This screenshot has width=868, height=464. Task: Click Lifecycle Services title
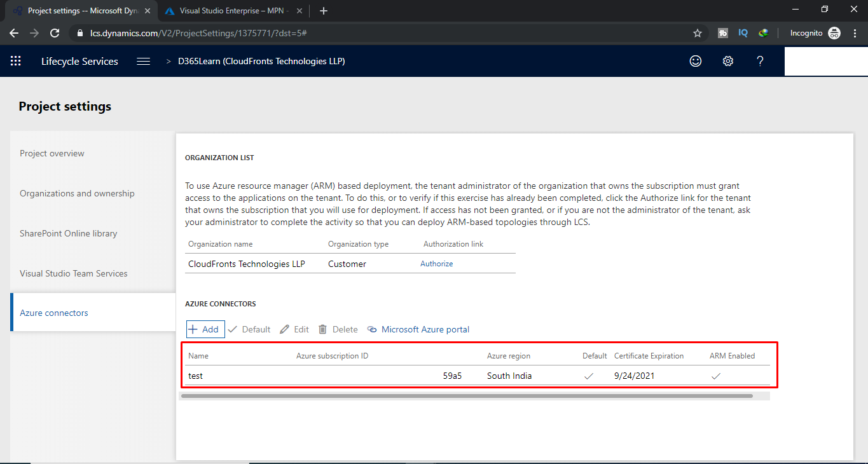point(79,61)
